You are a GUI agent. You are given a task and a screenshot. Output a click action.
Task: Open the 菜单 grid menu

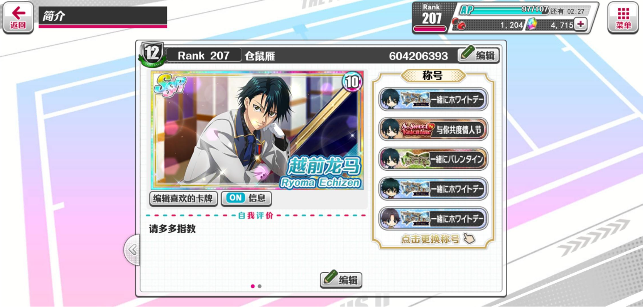click(x=623, y=17)
